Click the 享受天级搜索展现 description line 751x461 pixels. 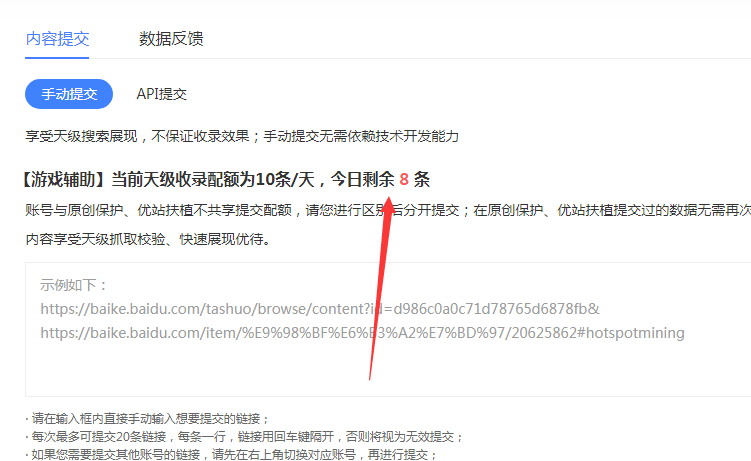click(x=242, y=136)
